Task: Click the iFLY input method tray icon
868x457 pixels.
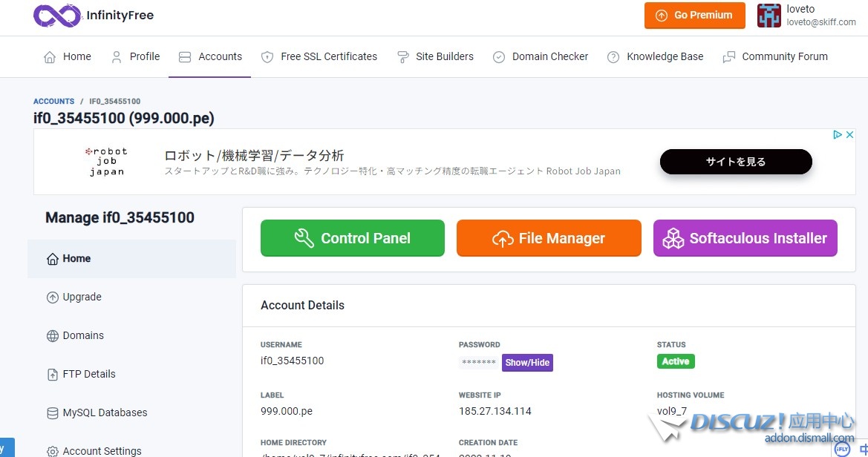Action: click(x=842, y=449)
